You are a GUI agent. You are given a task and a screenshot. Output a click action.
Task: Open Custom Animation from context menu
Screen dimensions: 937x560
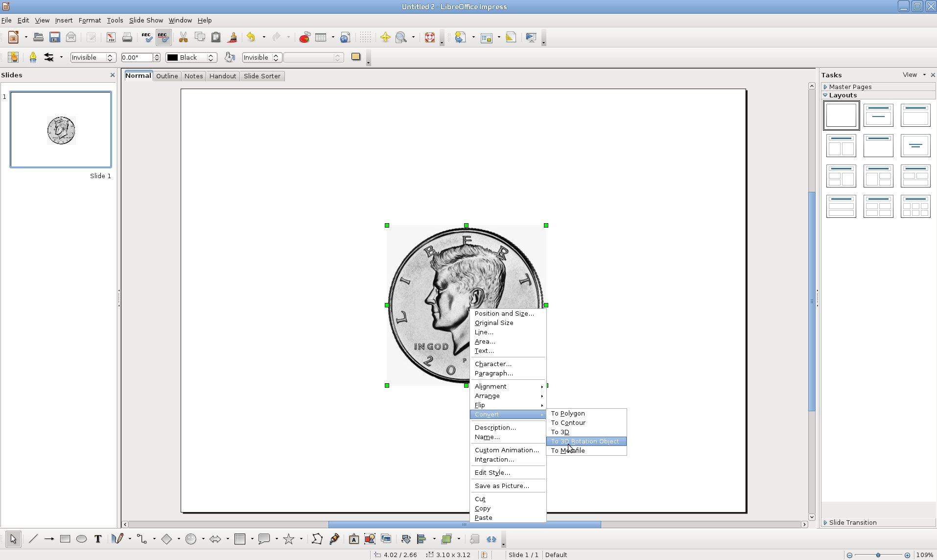click(x=508, y=450)
